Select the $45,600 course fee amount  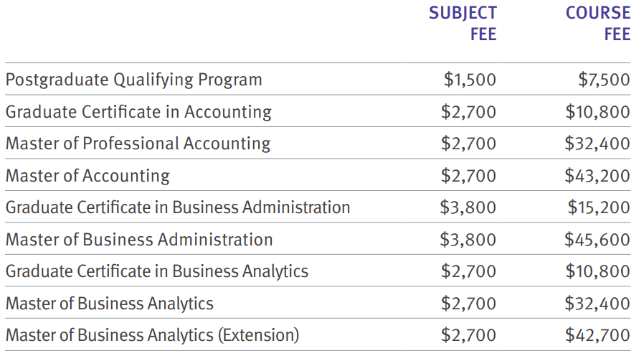(x=597, y=240)
